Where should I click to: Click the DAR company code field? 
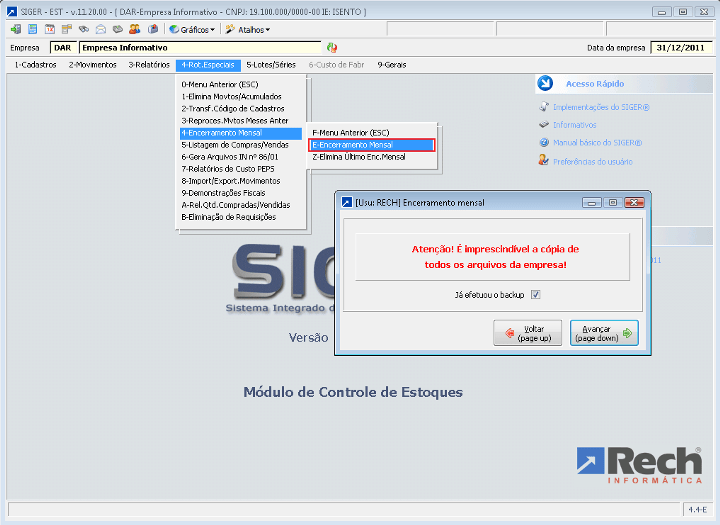63,48
